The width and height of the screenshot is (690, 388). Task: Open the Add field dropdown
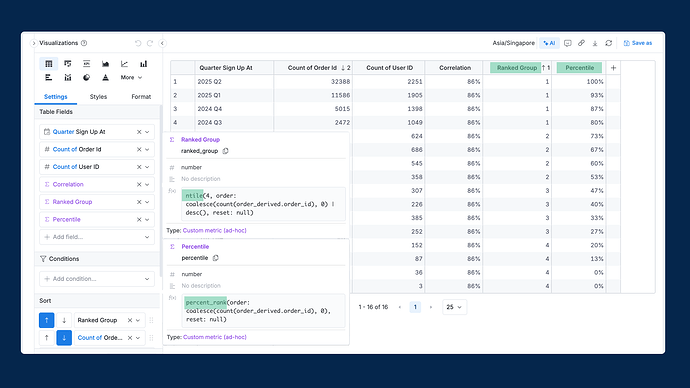[97, 237]
